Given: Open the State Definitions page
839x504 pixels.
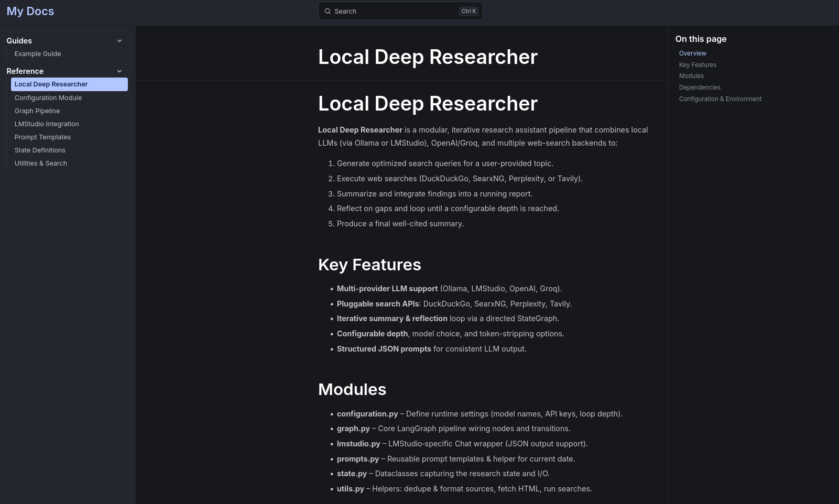Looking at the screenshot, I should coord(40,150).
